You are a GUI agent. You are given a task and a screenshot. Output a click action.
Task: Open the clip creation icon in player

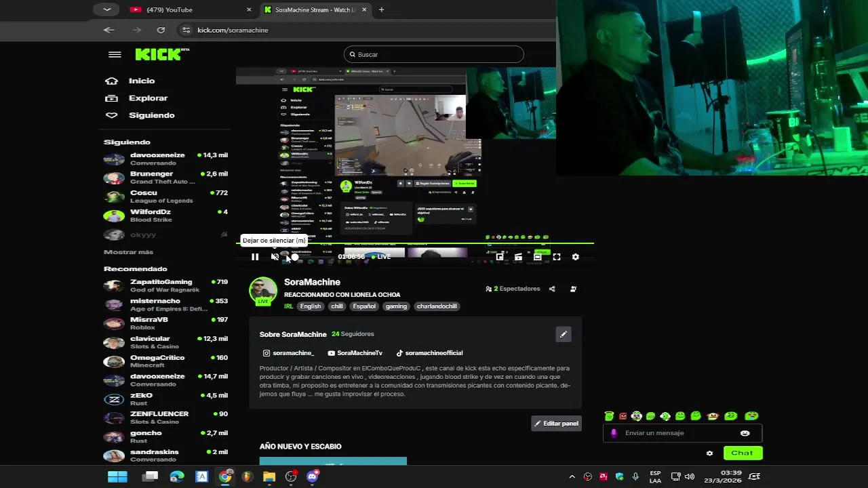point(519,257)
